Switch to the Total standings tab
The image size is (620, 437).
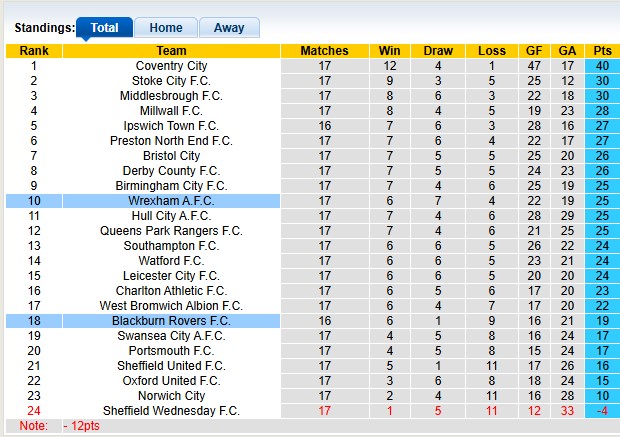point(104,28)
